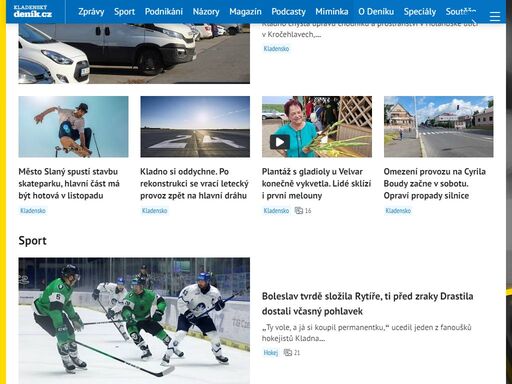Open the runway photo thumbnail
The width and height of the screenshot is (512, 384).
click(195, 127)
